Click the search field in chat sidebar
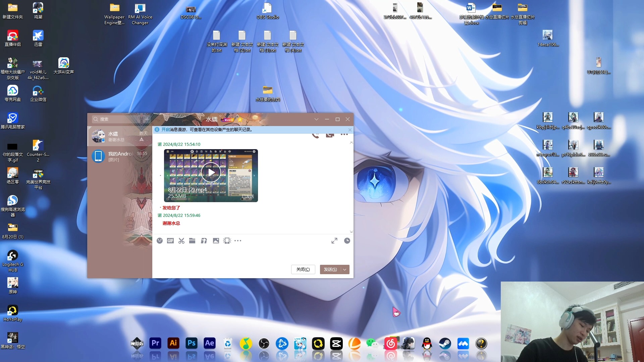Image resolution: width=644 pixels, height=362 pixels. 117,119
